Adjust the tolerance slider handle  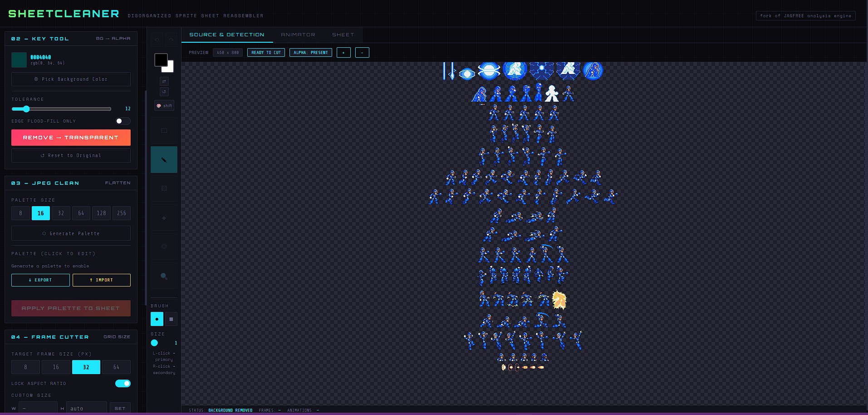[x=26, y=109]
